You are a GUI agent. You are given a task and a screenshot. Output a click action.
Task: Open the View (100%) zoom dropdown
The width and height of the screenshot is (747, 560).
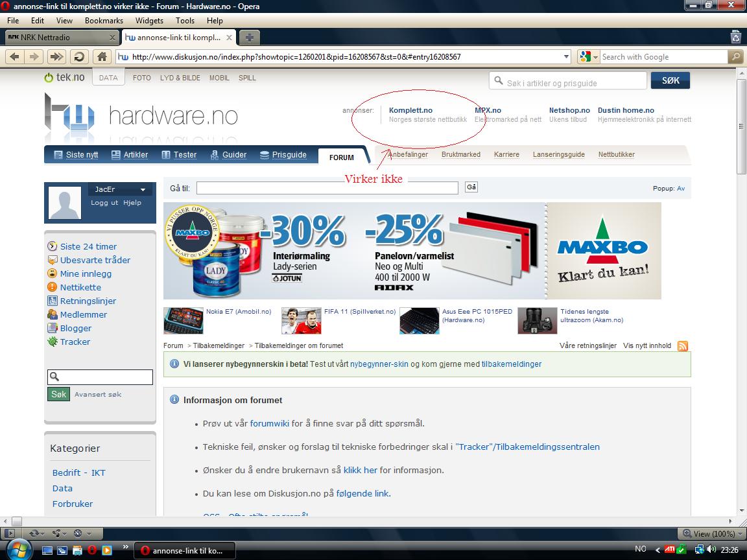click(711, 533)
